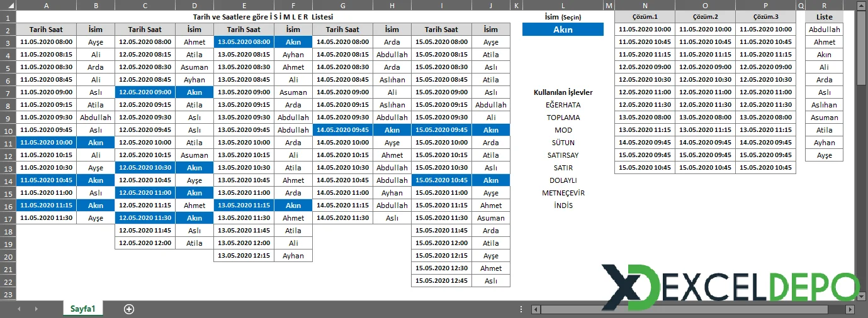868x318 pixels.
Task: Select the Akın name dropdown cell
Action: tap(563, 30)
